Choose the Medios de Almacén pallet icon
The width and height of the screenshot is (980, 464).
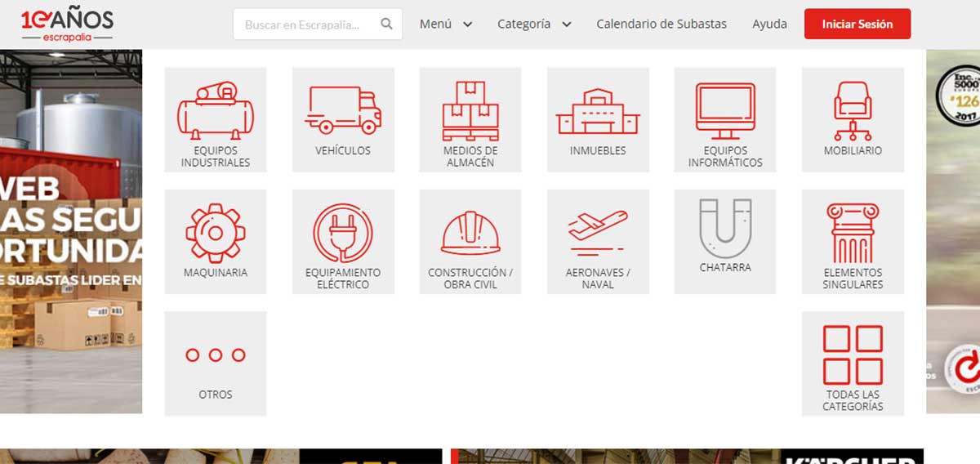pos(470,110)
